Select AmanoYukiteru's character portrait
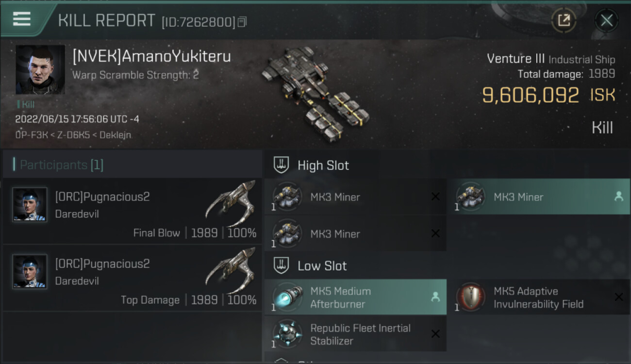The height and width of the screenshot is (364, 631). click(40, 70)
